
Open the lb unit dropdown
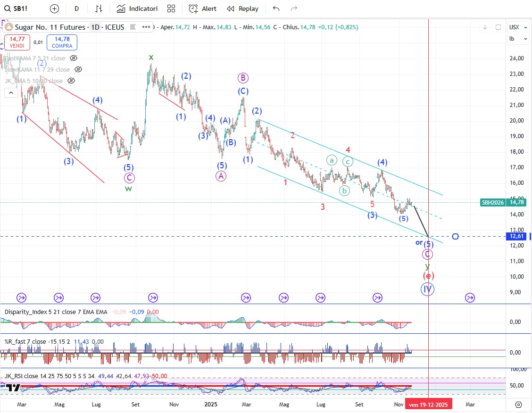512,39
